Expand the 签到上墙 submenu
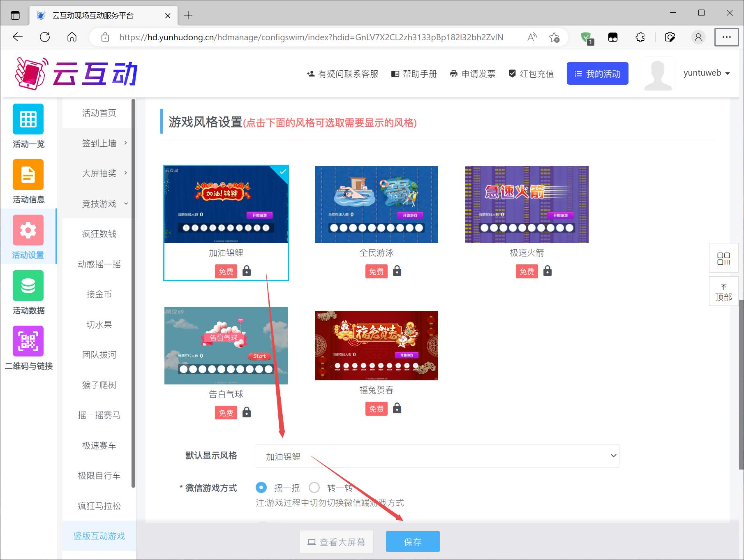The image size is (744, 560). click(99, 143)
